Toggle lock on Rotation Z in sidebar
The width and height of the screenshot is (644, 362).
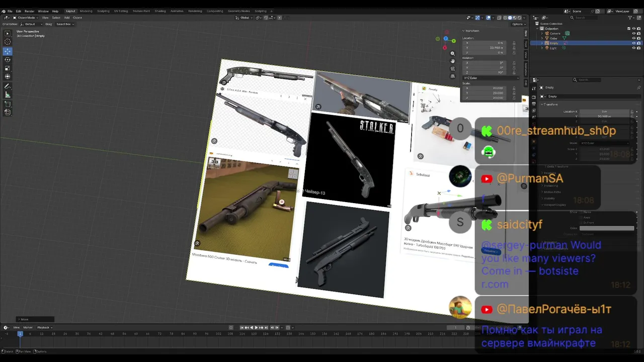[514, 72]
